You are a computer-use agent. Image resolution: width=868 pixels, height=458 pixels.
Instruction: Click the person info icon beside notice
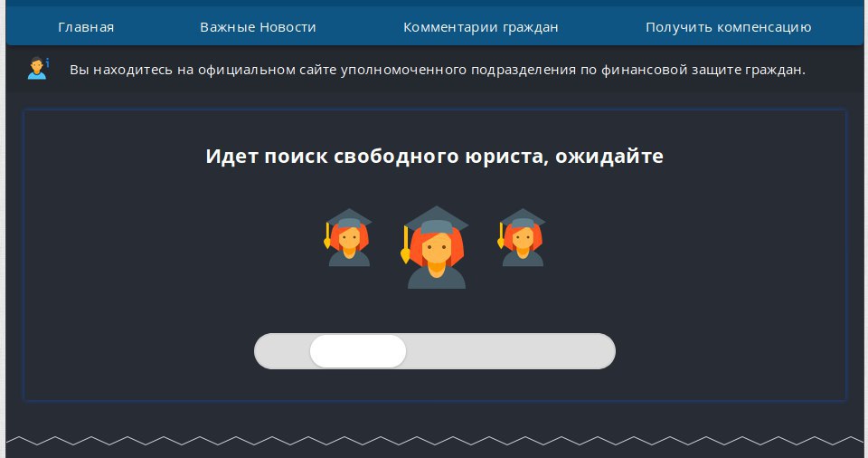[38, 68]
